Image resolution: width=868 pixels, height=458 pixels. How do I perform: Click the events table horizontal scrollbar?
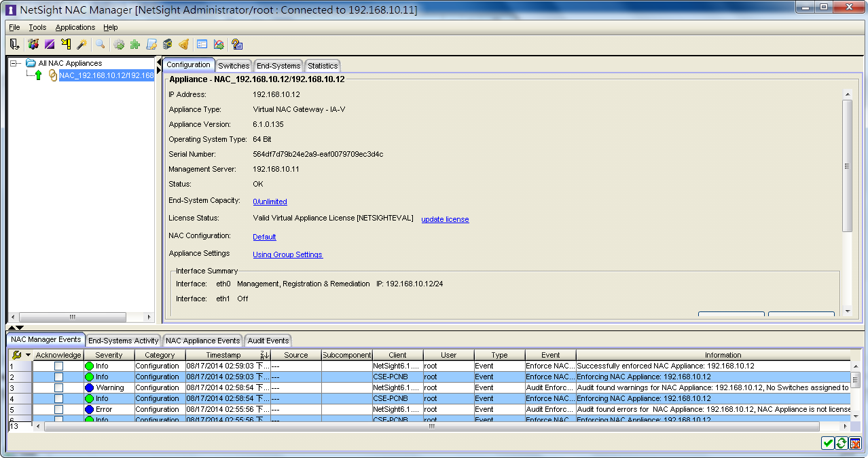(431, 426)
